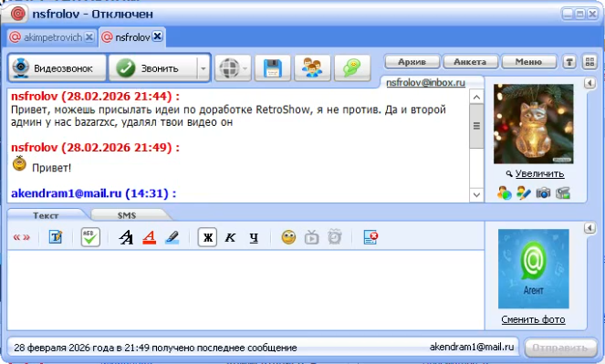Click the T font icon button
The image size is (605, 364).
pos(569,62)
